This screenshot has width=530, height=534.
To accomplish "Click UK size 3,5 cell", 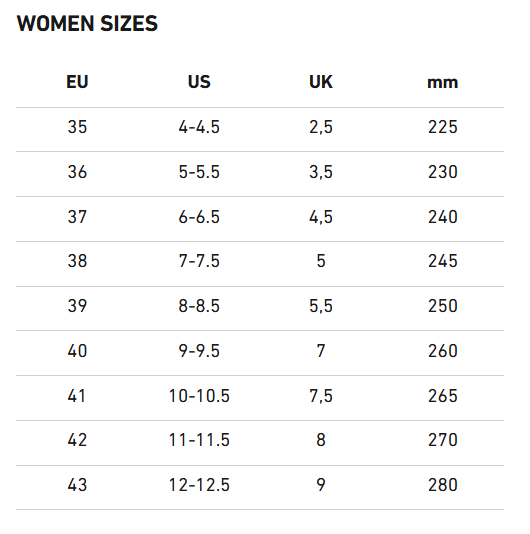I will (x=321, y=172).
